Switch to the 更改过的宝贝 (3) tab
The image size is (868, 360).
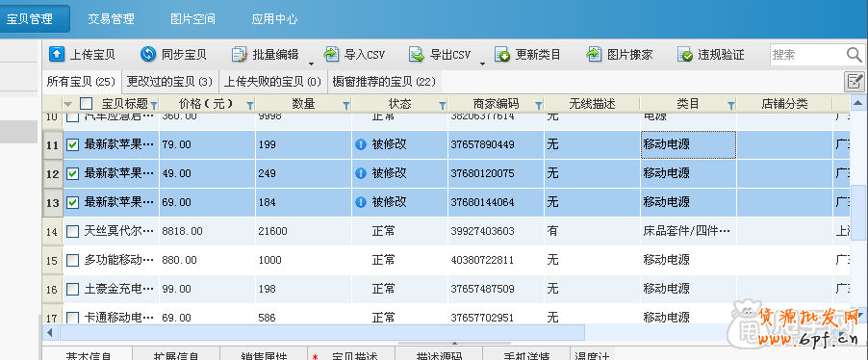169,82
